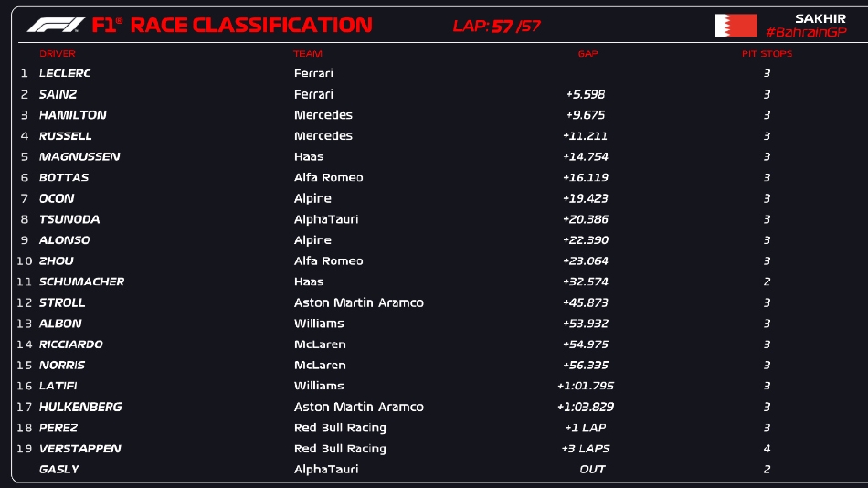The height and width of the screenshot is (488, 868).
Task: Click the Bahrain flag icon
Action: (x=736, y=25)
